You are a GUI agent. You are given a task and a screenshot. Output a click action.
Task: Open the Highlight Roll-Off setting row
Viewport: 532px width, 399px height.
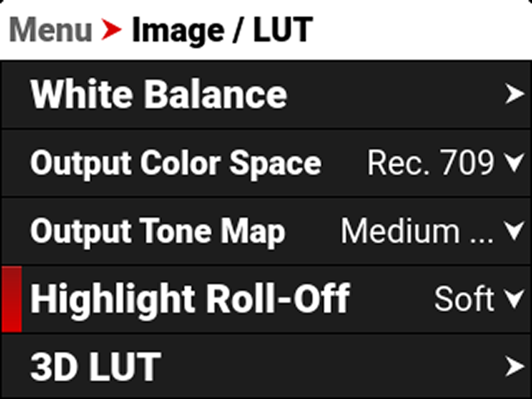coord(266,298)
